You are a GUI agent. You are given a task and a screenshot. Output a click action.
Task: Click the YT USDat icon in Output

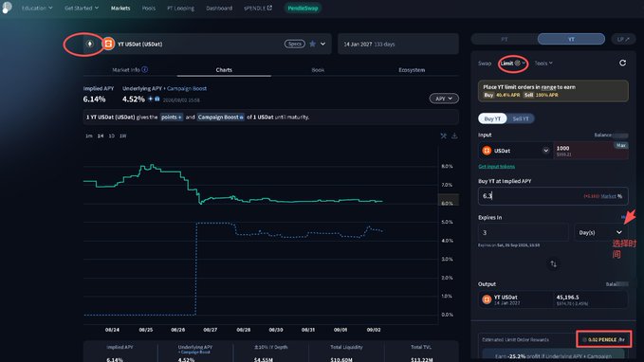coord(487,299)
